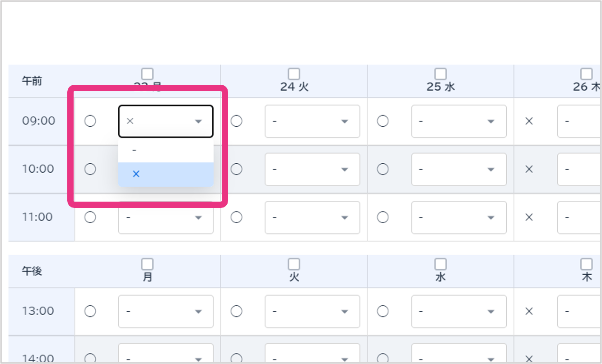Click the 13:00 Thursday × unavailable icon
Image resolution: width=602 pixels, height=364 pixels.
click(529, 311)
